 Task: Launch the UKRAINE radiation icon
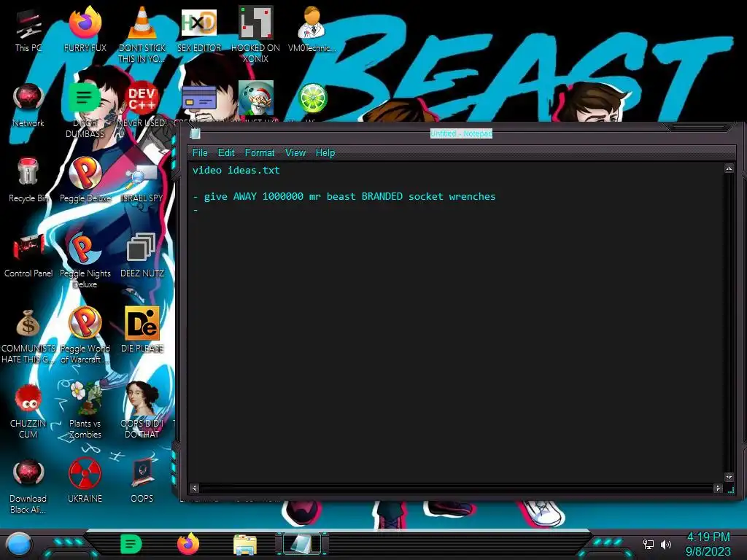pyautogui.click(x=85, y=481)
